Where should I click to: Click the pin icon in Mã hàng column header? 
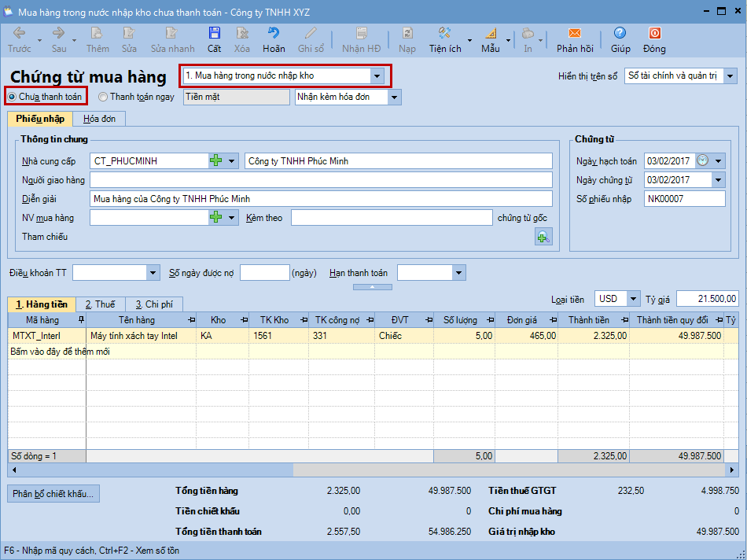(81, 320)
